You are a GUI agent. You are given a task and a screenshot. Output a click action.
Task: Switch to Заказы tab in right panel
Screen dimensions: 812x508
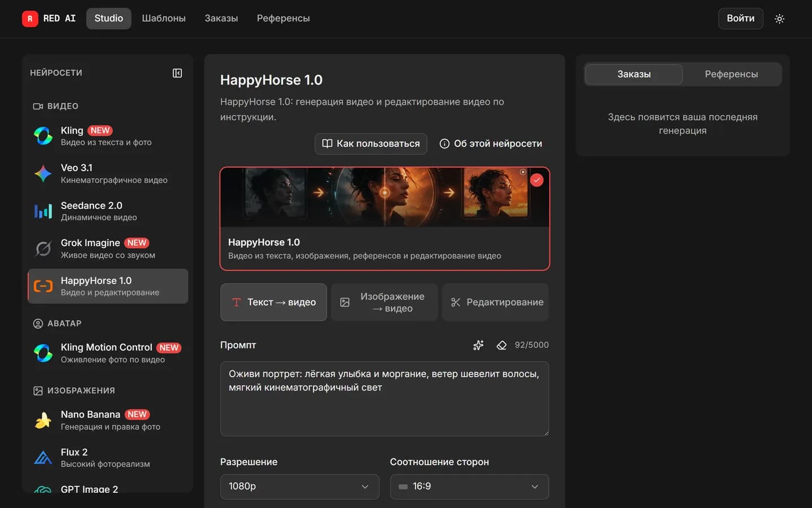(634, 74)
